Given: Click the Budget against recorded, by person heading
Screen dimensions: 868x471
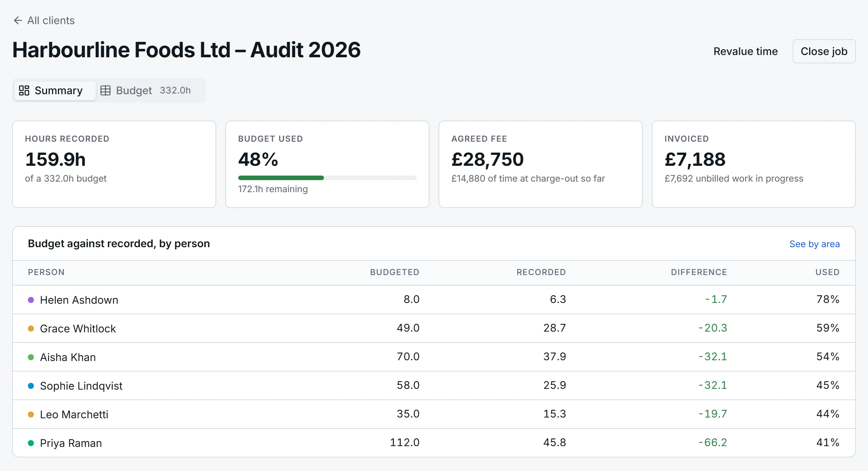Looking at the screenshot, I should click(x=119, y=244).
